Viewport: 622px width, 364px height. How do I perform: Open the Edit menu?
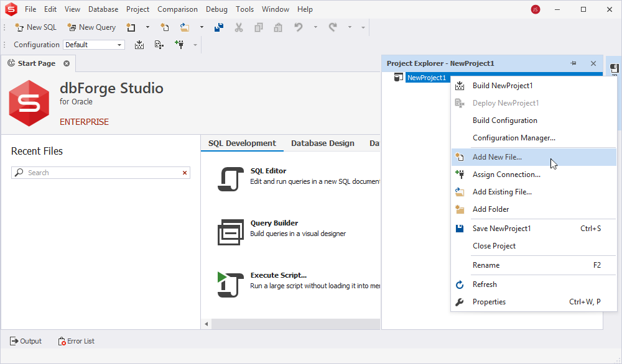[x=50, y=9]
